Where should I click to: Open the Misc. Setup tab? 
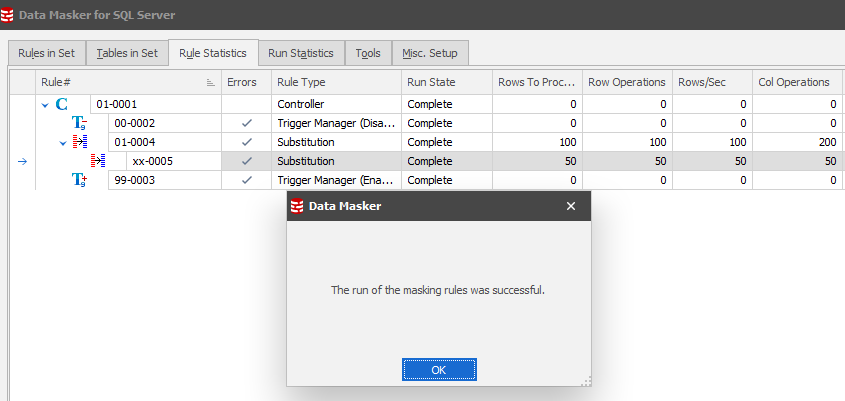tap(430, 53)
